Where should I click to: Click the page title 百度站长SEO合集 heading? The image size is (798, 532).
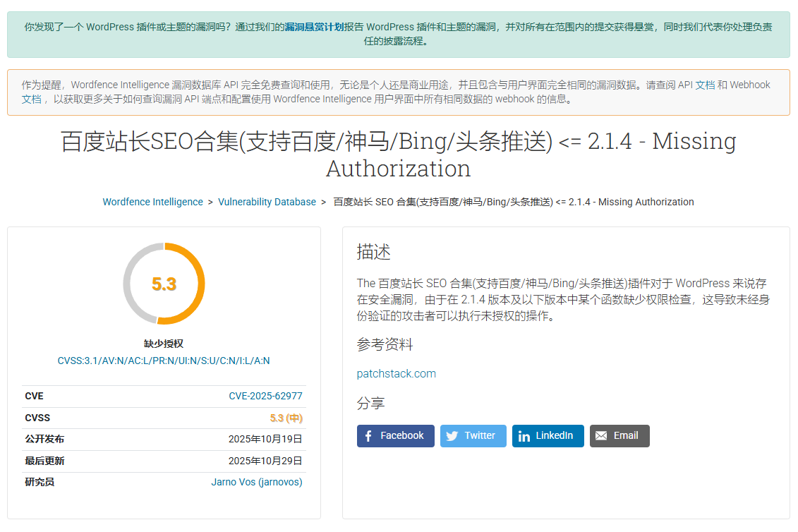pos(399,155)
